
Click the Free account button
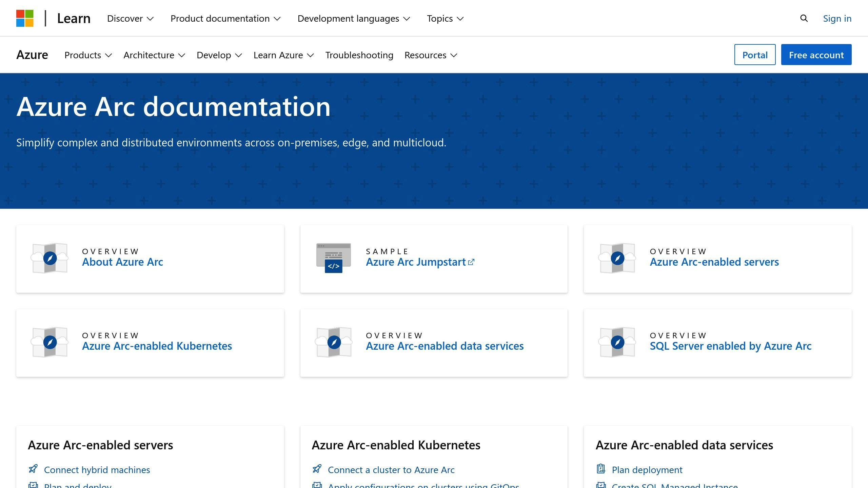pyautogui.click(x=816, y=55)
